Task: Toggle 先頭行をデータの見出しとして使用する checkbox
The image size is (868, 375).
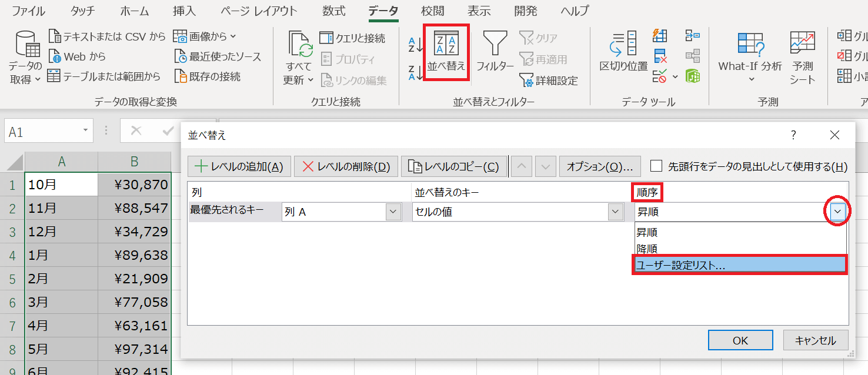Action: coord(656,166)
